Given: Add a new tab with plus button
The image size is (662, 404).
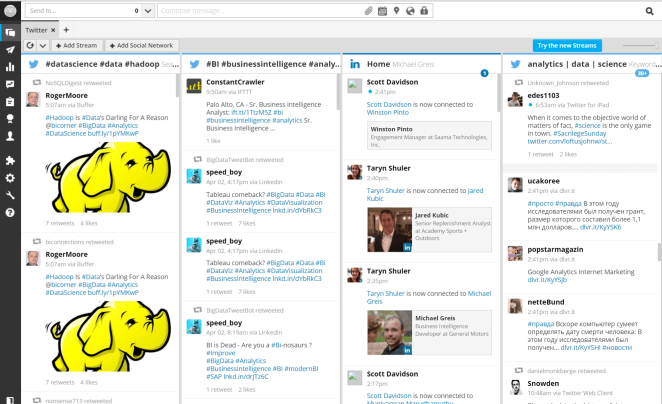Looking at the screenshot, I should 66,30.
